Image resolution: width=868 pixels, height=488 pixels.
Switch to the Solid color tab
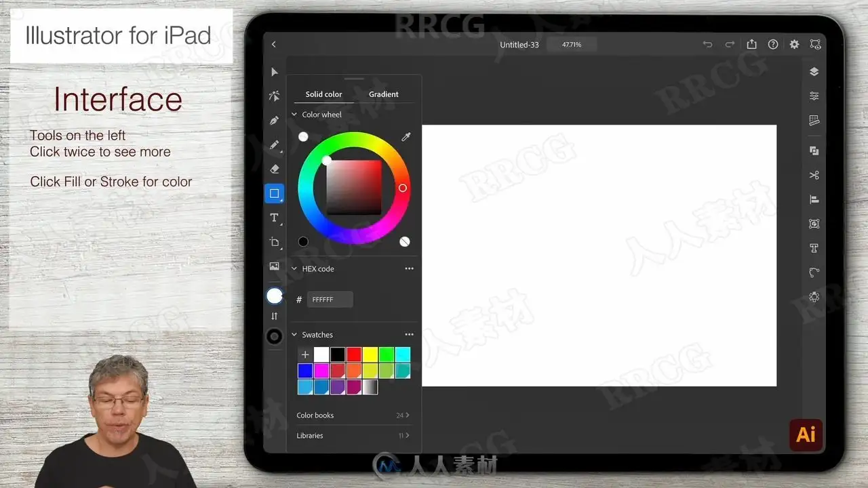coord(323,94)
